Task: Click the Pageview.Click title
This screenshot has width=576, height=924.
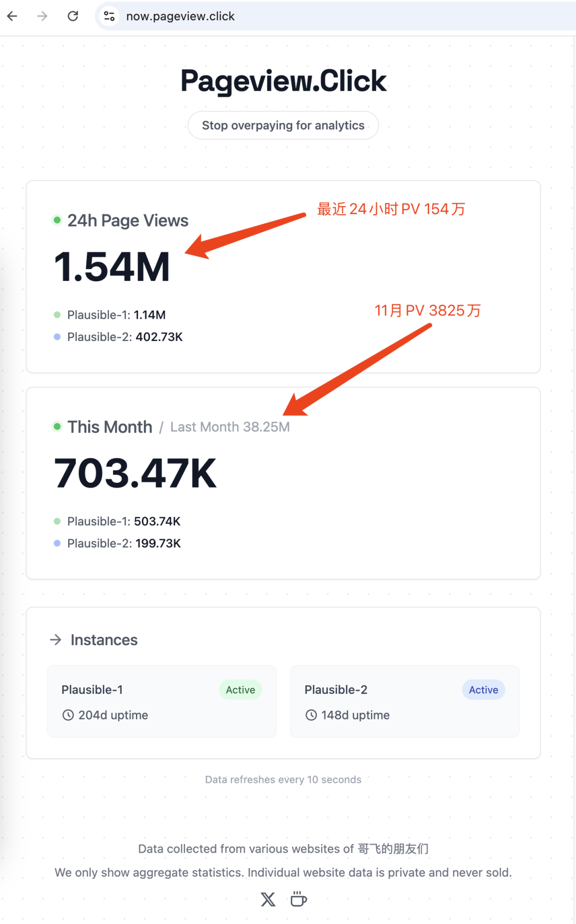Action: click(x=283, y=81)
